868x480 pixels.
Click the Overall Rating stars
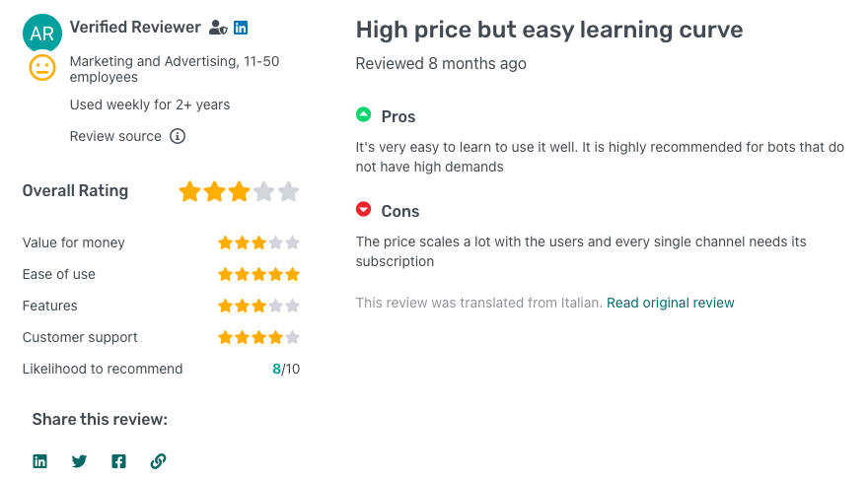pos(239,191)
